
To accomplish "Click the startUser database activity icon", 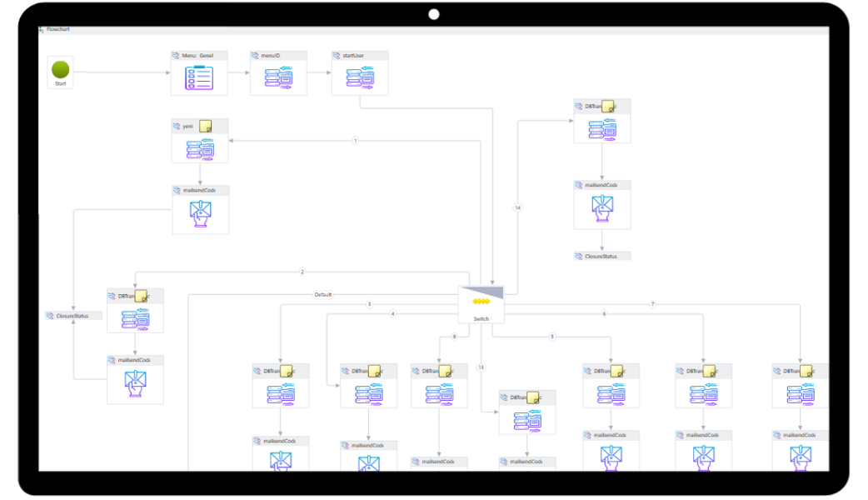I will [360, 78].
